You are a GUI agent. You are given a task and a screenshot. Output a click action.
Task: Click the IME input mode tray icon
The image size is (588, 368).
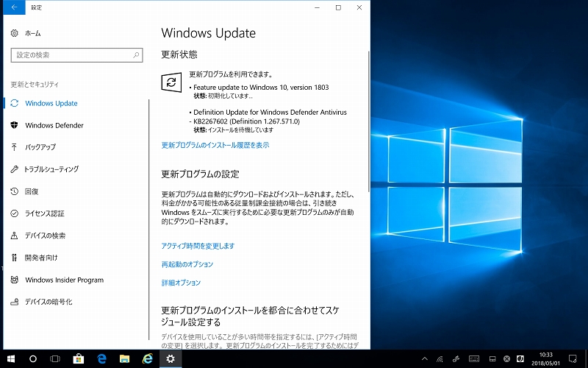coord(520,358)
